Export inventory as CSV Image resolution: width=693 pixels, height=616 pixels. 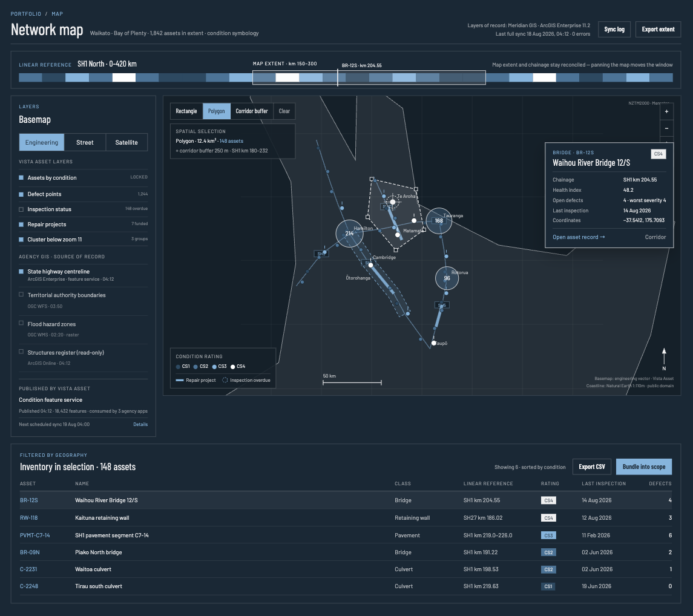[x=592, y=467]
